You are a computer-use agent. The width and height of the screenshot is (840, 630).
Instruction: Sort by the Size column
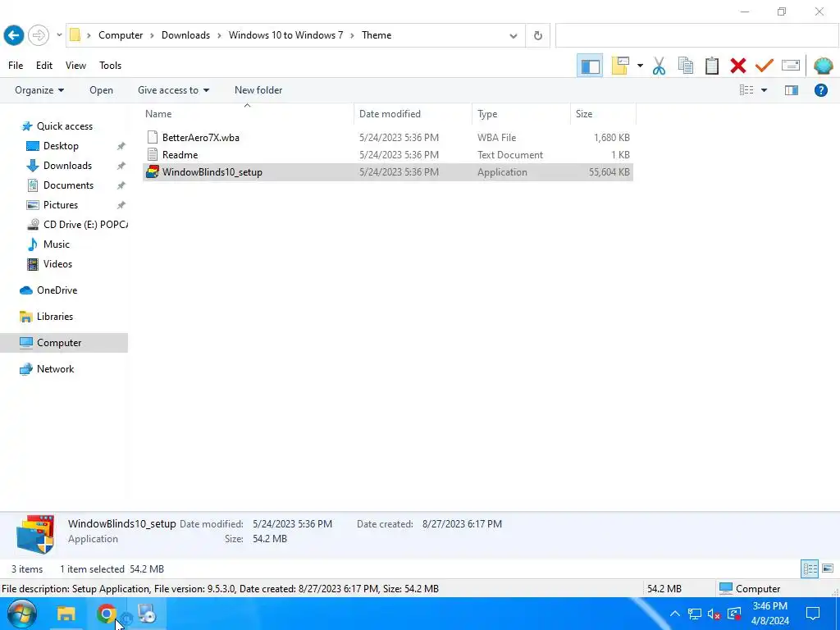click(x=603, y=113)
